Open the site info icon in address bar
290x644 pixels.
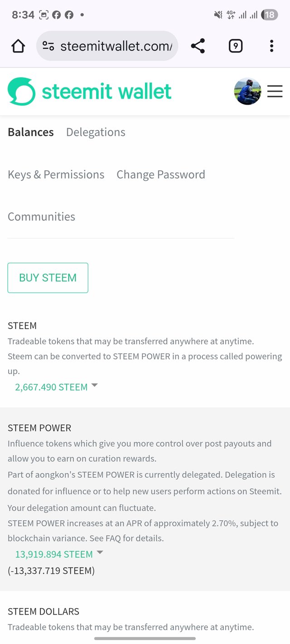tap(48, 46)
